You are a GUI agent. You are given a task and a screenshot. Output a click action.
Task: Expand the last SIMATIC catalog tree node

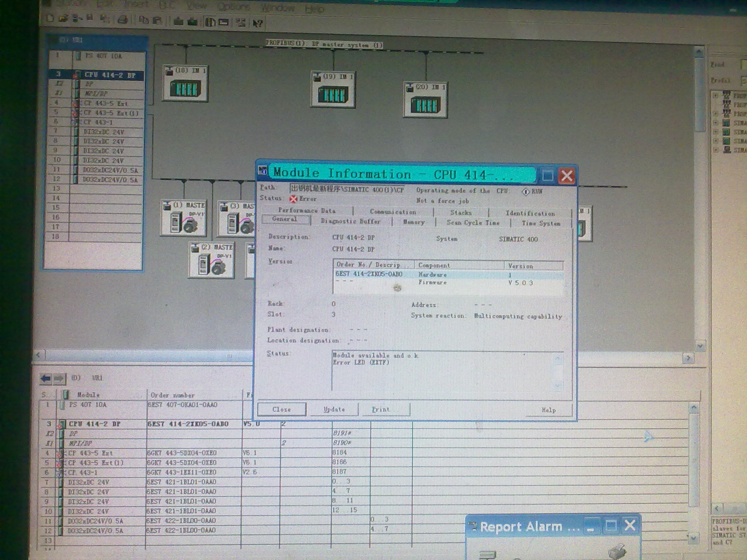(716, 150)
